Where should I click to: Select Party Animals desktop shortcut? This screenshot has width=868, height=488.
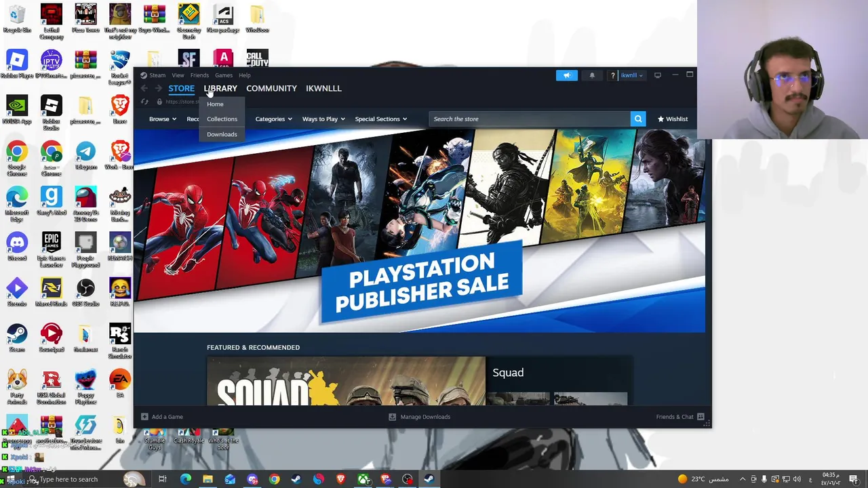click(x=17, y=386)
